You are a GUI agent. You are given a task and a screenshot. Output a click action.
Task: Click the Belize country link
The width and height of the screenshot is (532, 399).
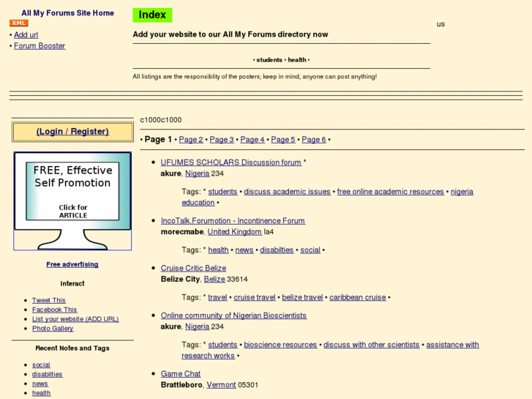click(x=214, y=279)
